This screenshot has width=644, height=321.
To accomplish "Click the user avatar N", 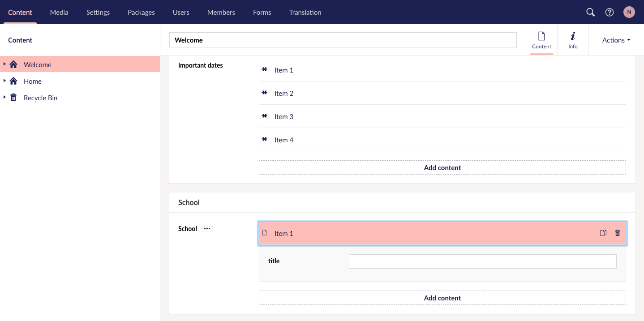I will tap(629, 13).
